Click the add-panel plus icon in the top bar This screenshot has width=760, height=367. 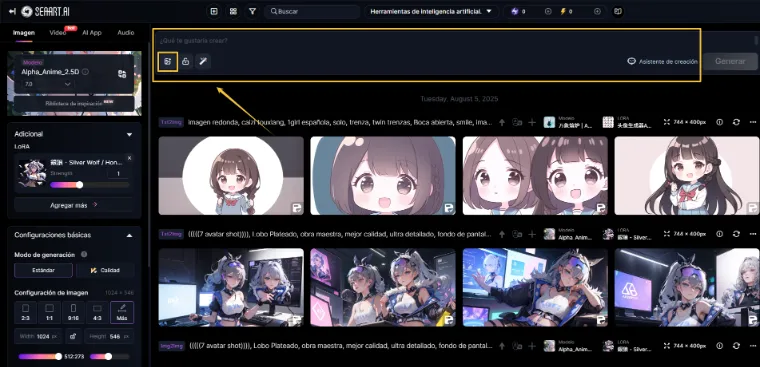tap(214, 11)
